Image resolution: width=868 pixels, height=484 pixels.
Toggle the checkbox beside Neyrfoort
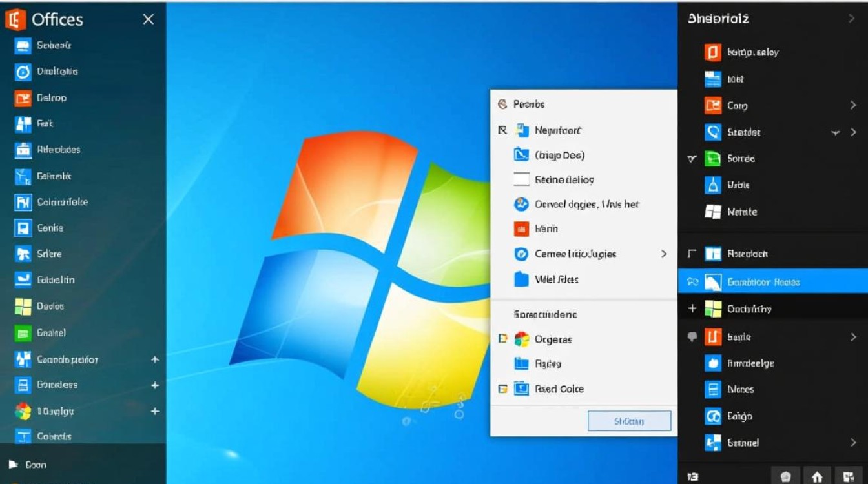point(502,130)
